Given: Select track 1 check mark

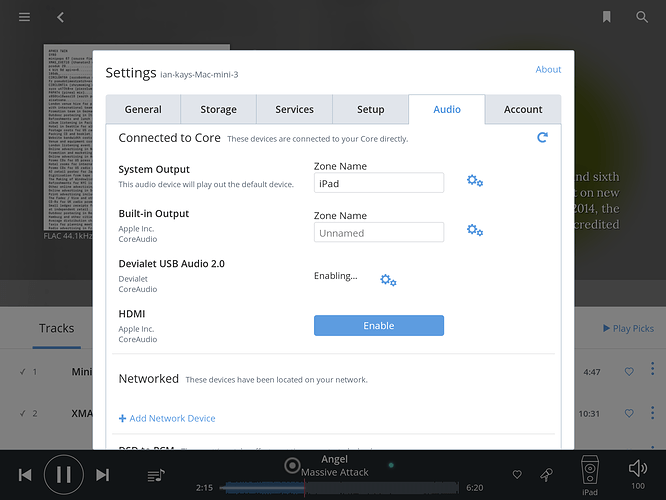Looking at the screenshot, I should (x=23, y=372).
